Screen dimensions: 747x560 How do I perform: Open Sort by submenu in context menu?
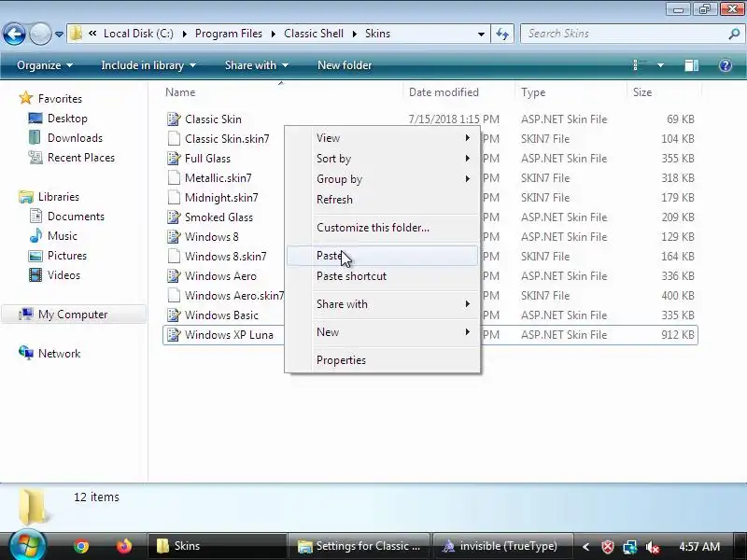point(382,159)
